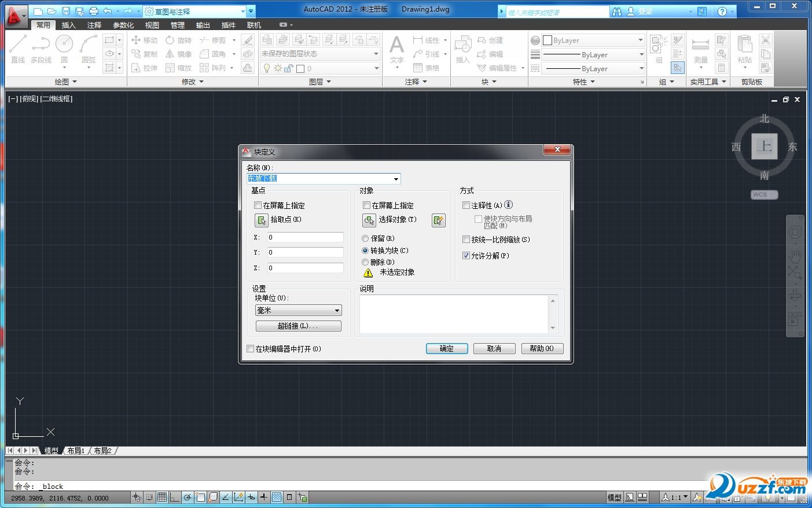
Task: Open the block name dropdown
Action: click(x=396, y=179)
